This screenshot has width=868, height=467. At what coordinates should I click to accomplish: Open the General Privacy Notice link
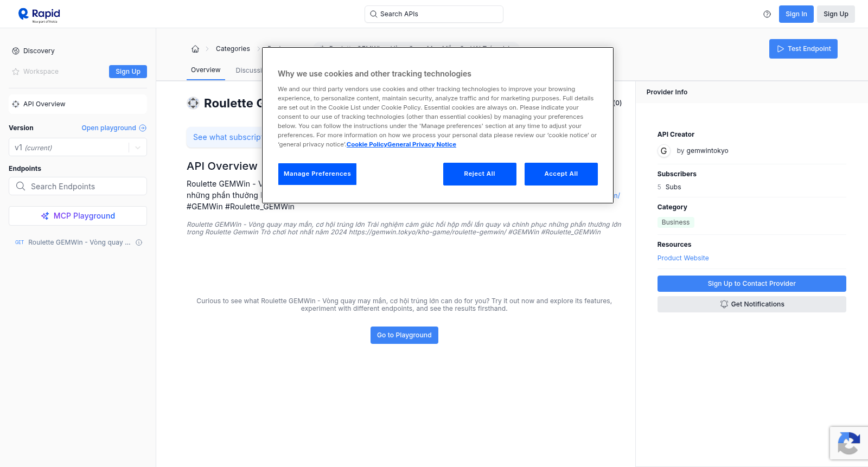[x=422, y=144]
